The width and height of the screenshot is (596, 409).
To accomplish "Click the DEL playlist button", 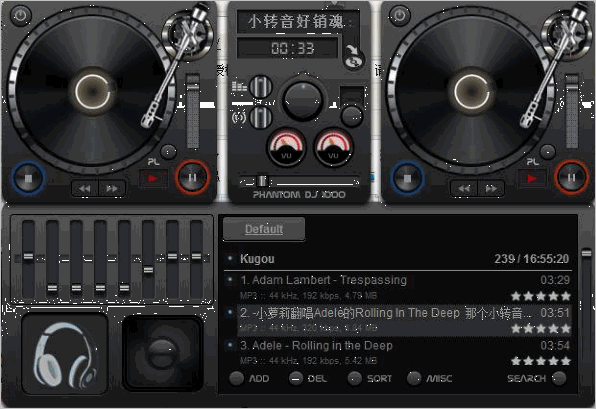I will tap(308, 378).
